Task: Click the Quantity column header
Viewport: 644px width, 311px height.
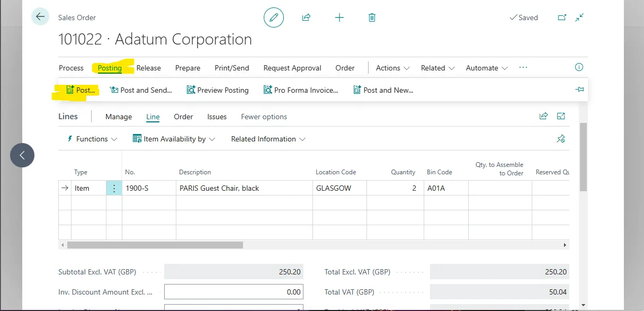Action: 403,172
